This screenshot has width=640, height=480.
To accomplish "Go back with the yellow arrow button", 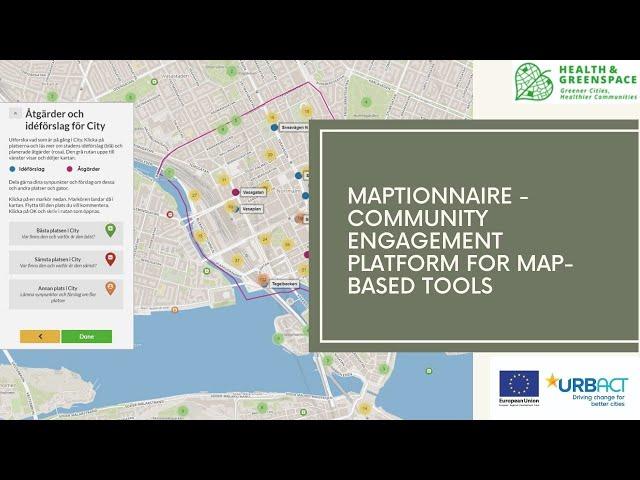I will 40,336.
